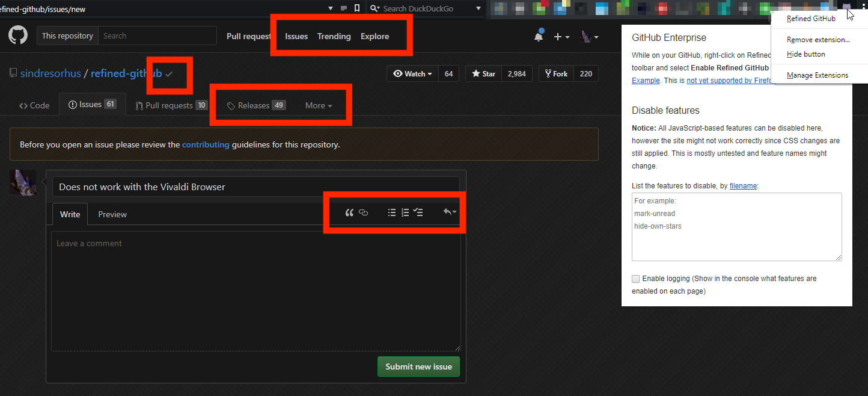Viewport: 868px width, 396px height.
Task: Expand the More repository tab dropdown
Action: (319, 105)
